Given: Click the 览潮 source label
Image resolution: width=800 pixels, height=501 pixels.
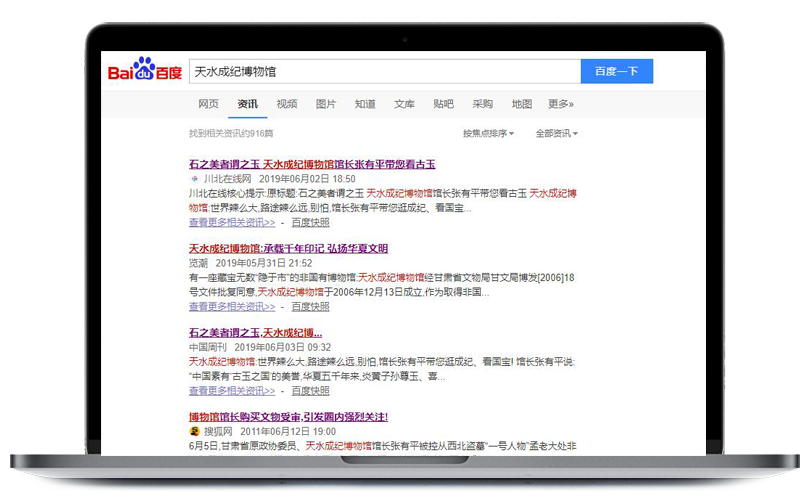Looking at the screenshot, I should click(198, 263).
